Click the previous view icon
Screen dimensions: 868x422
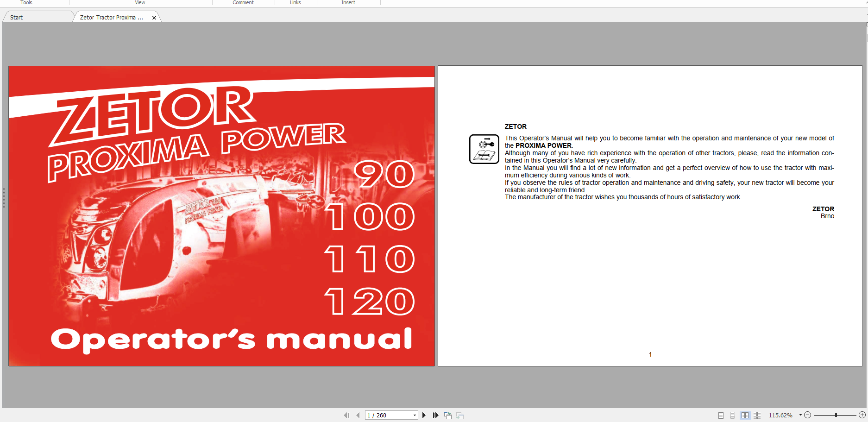(x=448, y=416)
